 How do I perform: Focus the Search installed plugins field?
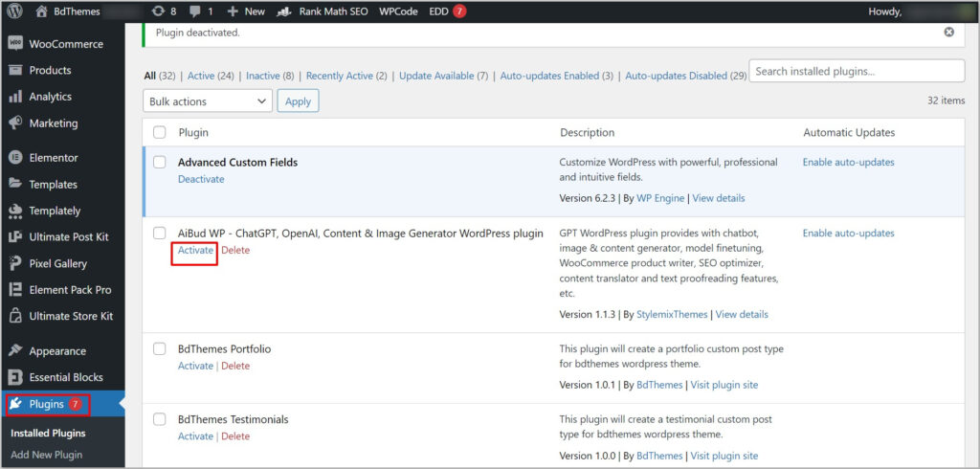[857, 71]
